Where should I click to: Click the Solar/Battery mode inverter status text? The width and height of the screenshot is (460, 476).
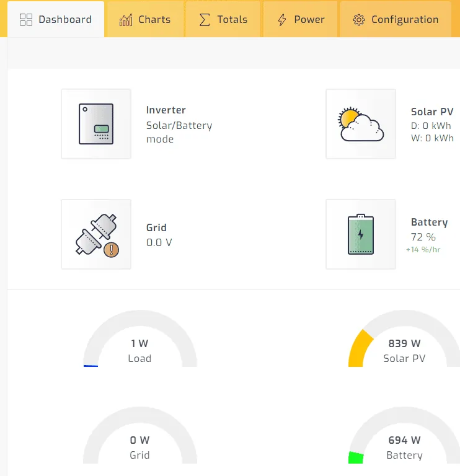point(179,132)
